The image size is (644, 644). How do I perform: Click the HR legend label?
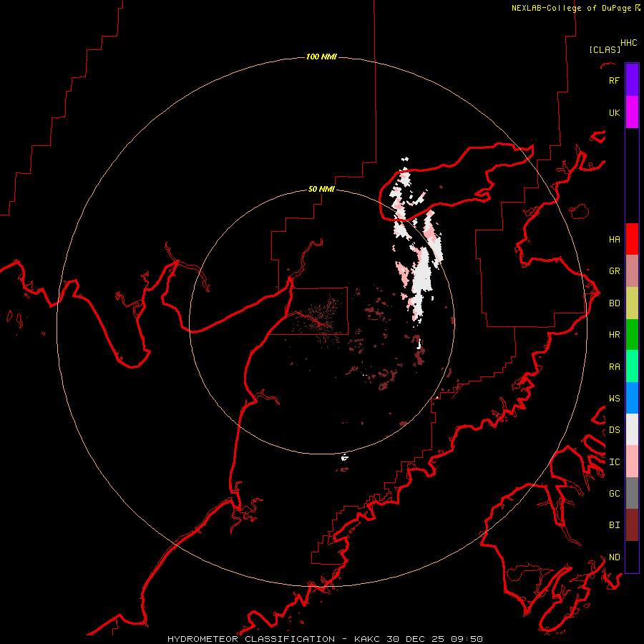[614, 334]
